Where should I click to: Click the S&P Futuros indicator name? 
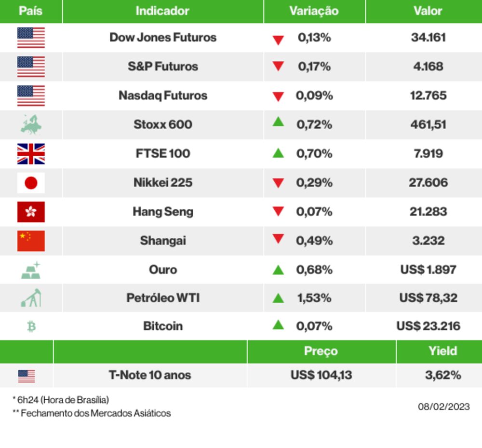click(x=163, y=67)
